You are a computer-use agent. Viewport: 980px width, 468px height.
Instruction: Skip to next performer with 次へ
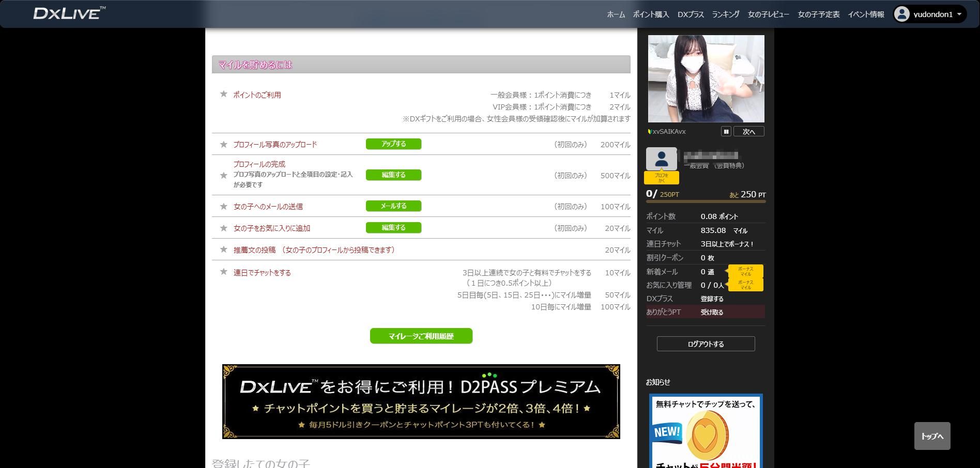click(748, 132)
